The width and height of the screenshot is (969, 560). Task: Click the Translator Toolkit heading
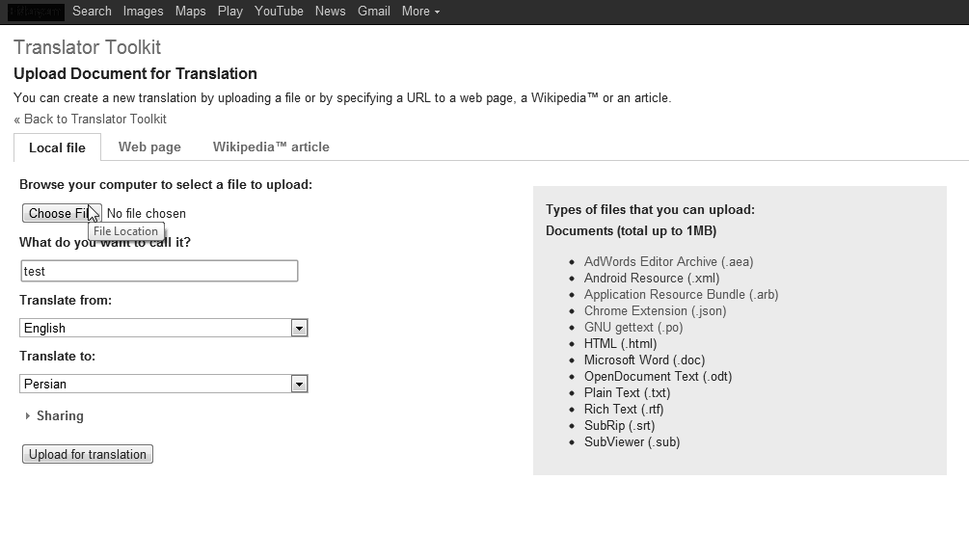click(x=87, y=47)
